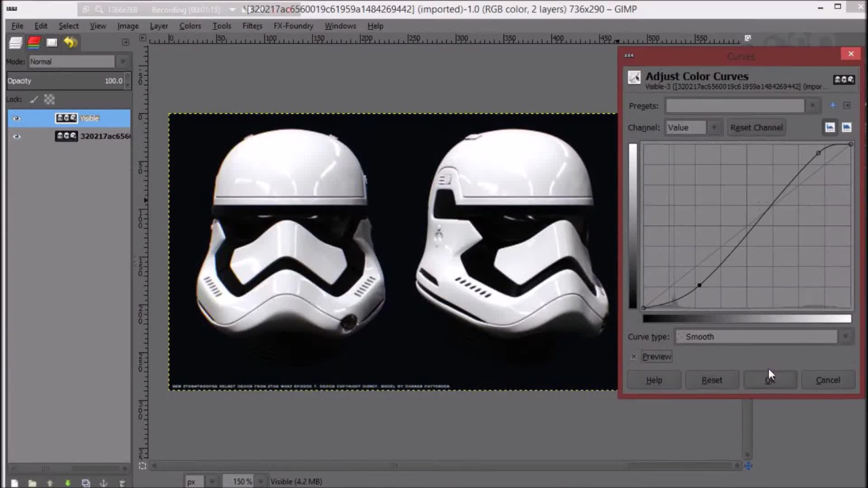Click the zoom-on-resize corner icon
The width and height of the screenshot is (868, 488).
(x=748, y=38)
